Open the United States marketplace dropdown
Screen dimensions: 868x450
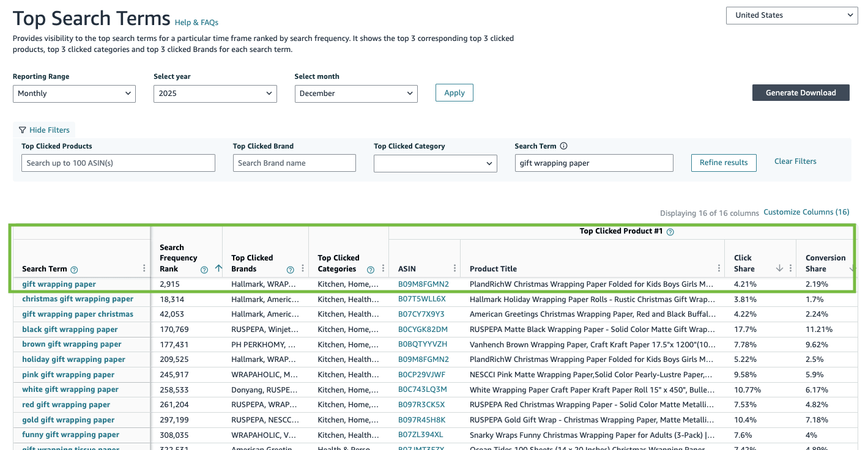click(x=792, y=15)
